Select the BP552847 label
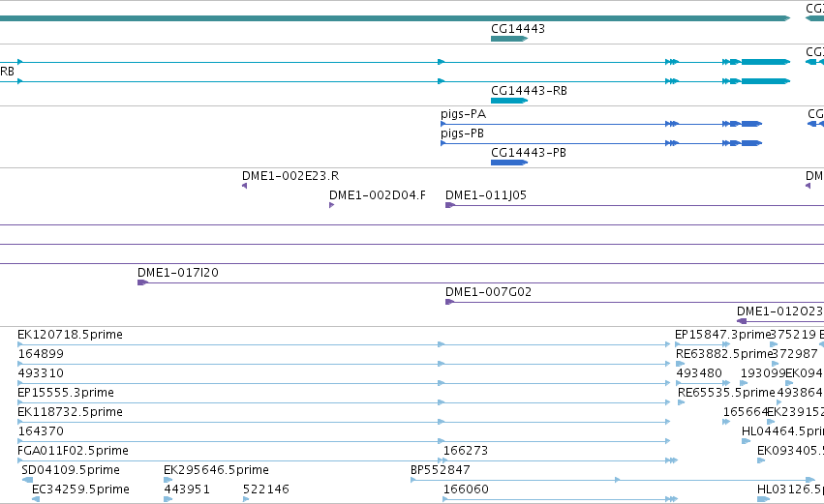Viewport: 824px width, 504px height. coord(441,470)
